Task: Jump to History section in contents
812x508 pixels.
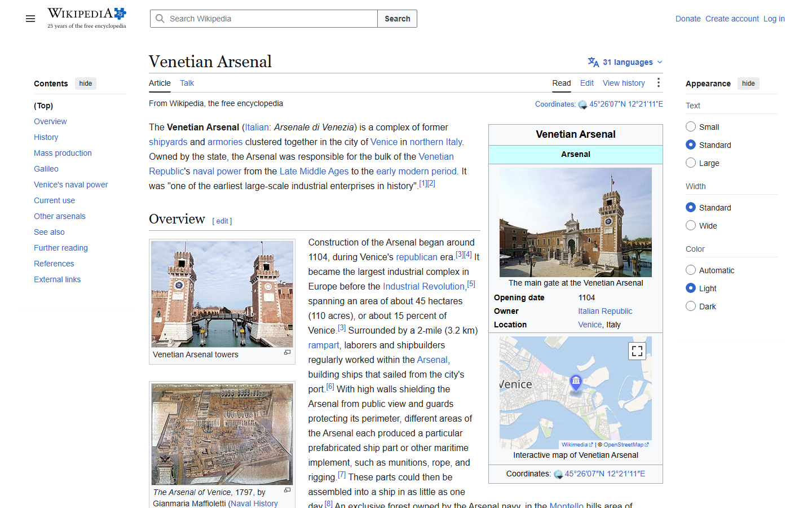Action: (x=46, y=137)
